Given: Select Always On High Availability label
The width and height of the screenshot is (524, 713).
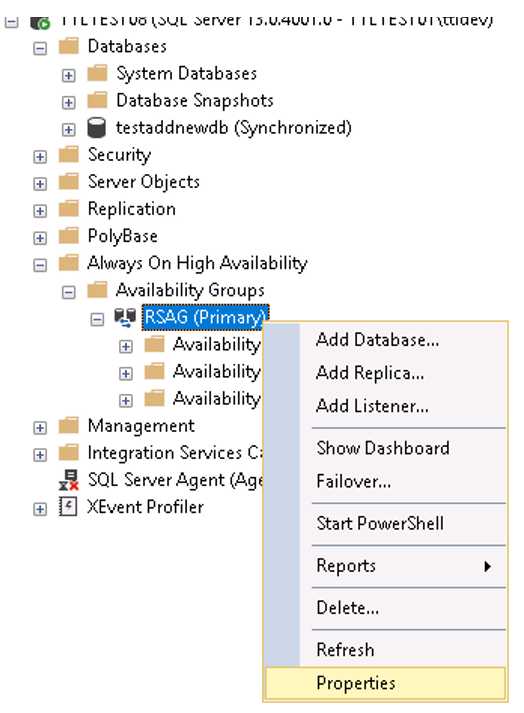Looking at the screenshot, I should click(x=197, y=263).
